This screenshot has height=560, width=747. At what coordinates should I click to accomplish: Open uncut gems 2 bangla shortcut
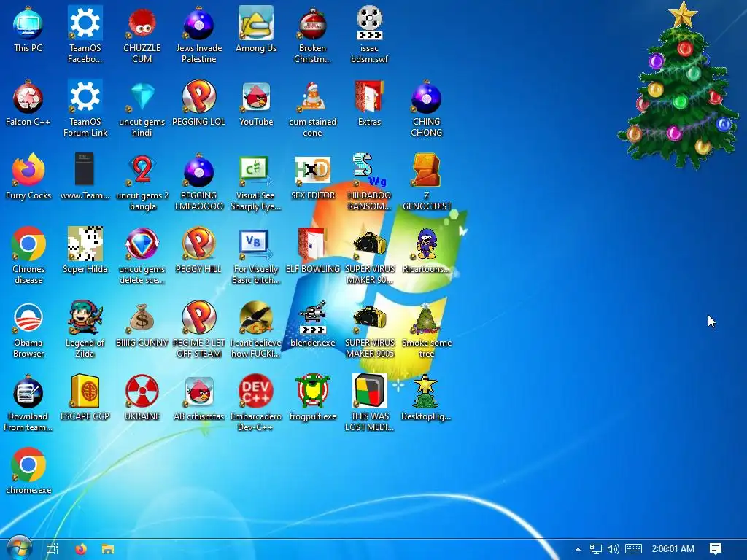142,182
